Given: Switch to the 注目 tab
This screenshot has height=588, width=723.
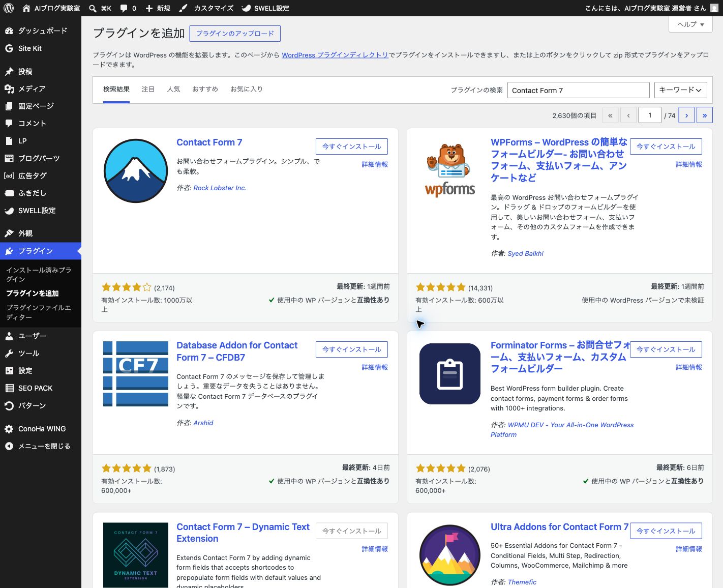Looking at the screenshot, I should pos(148,89).
